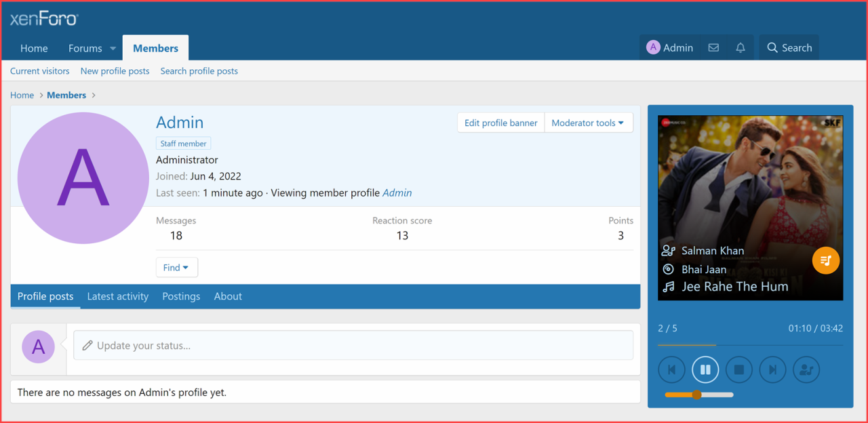Click the artist icon button in player
This screenshot has width=868, height=423.
pyautogui.click(x=806, y=369)
